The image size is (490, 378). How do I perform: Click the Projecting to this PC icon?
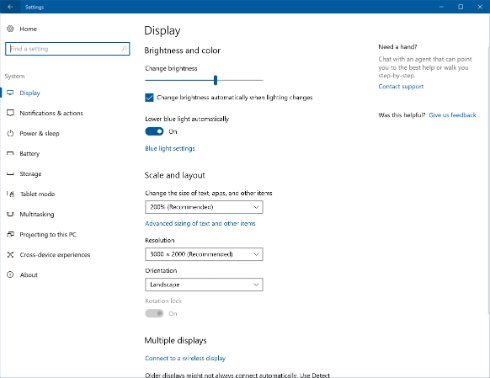[10, 234]
